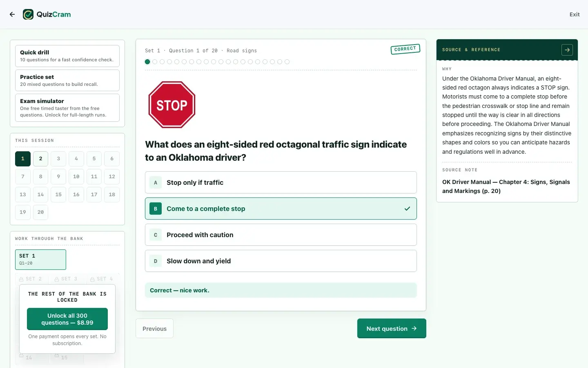The image size is (588, 368).
Task: Click the locked Set 4 tile
Action: point(102,279)
